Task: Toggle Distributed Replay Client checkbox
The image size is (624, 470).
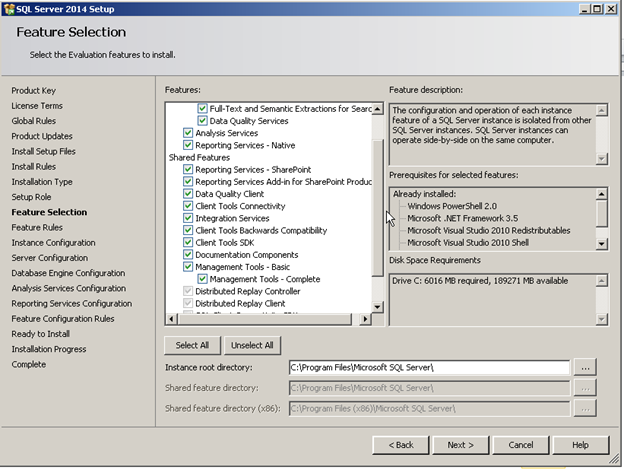Action: point(188,303)
